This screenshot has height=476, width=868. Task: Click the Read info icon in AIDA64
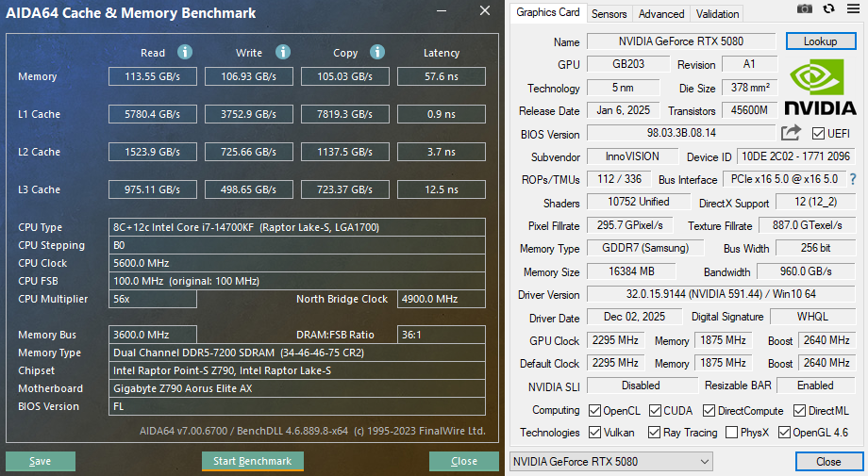185,52
